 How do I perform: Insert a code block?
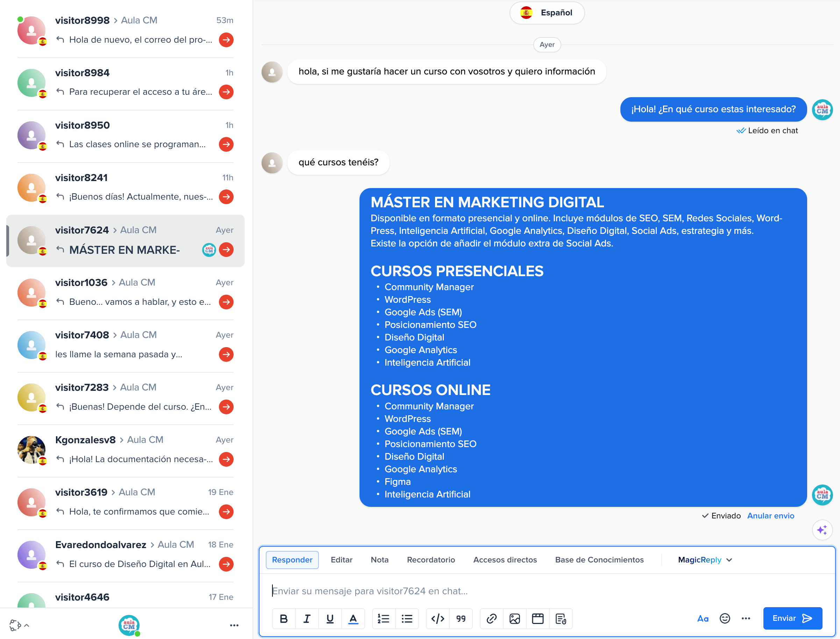(437, 619)
